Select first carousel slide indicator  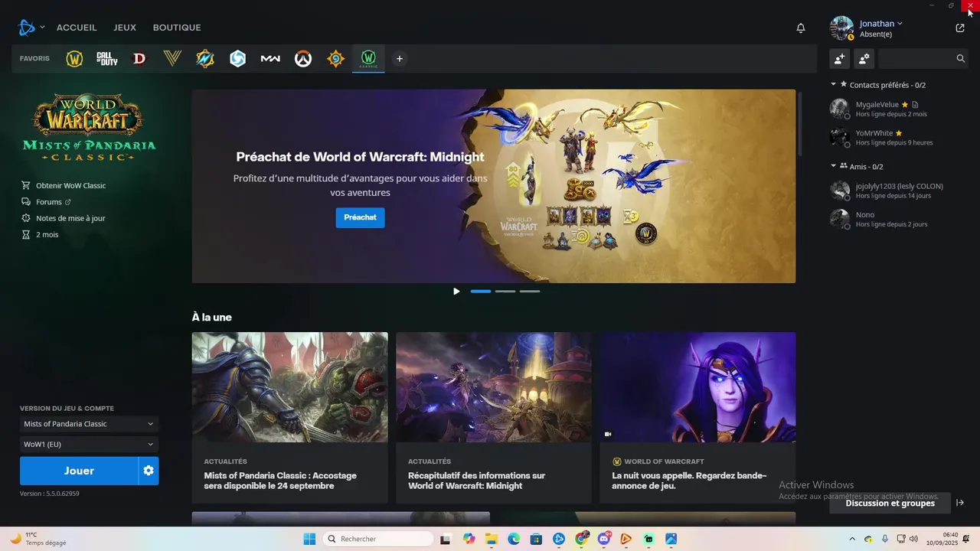[x=481, y=292]
